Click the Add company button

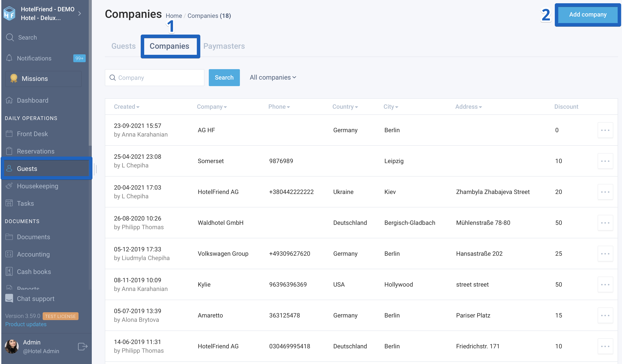click(x=587, y=15)
